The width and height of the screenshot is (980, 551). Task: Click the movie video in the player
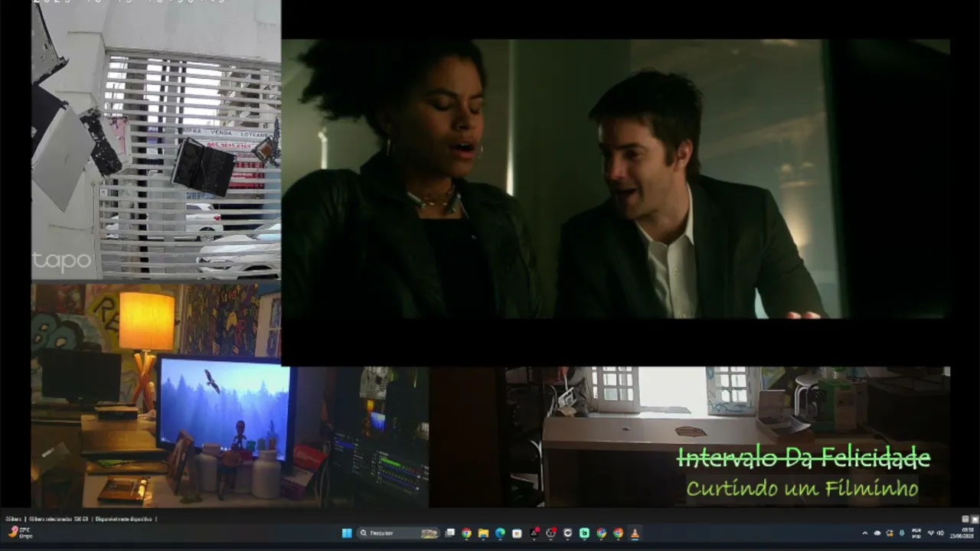point(616,178)
